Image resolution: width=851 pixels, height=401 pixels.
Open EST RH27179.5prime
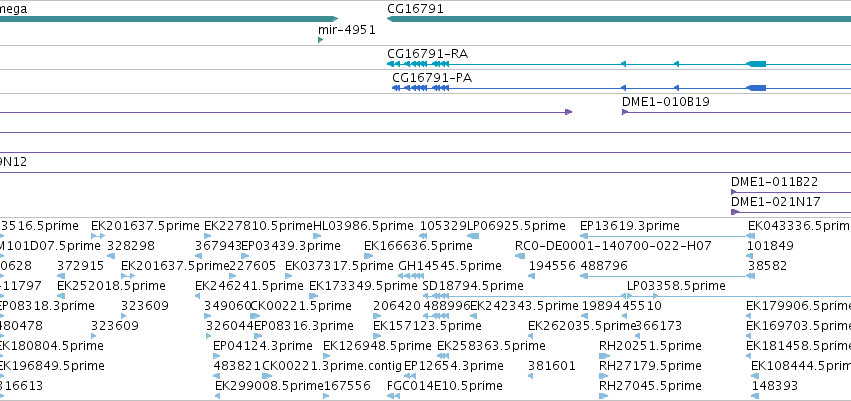coord(650,366)
